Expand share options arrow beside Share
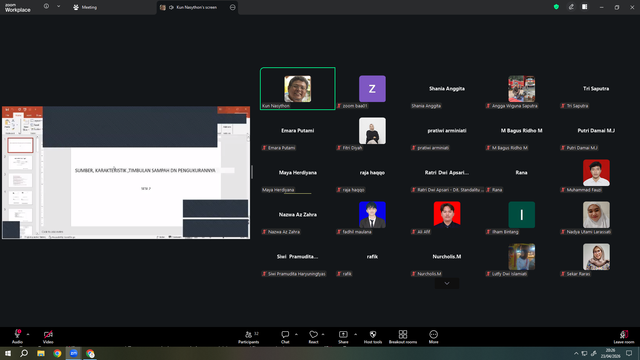 click(x=355, y=334)
